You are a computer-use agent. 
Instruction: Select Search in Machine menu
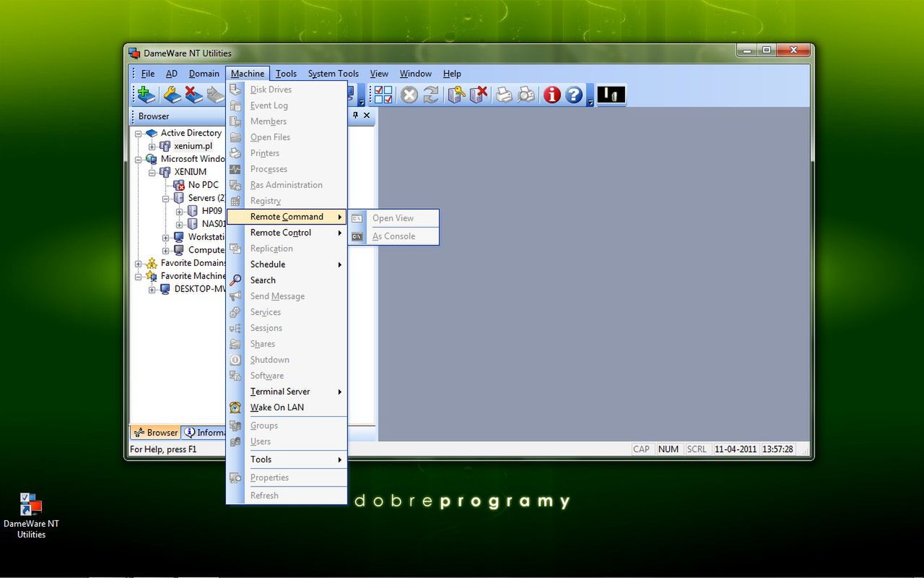click(x=287, y=280)
